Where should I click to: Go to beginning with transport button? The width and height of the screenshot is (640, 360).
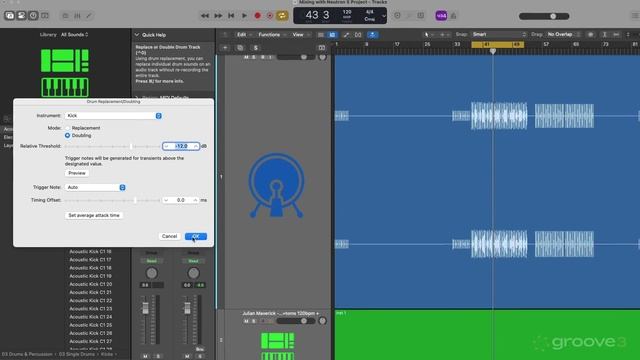231,16
